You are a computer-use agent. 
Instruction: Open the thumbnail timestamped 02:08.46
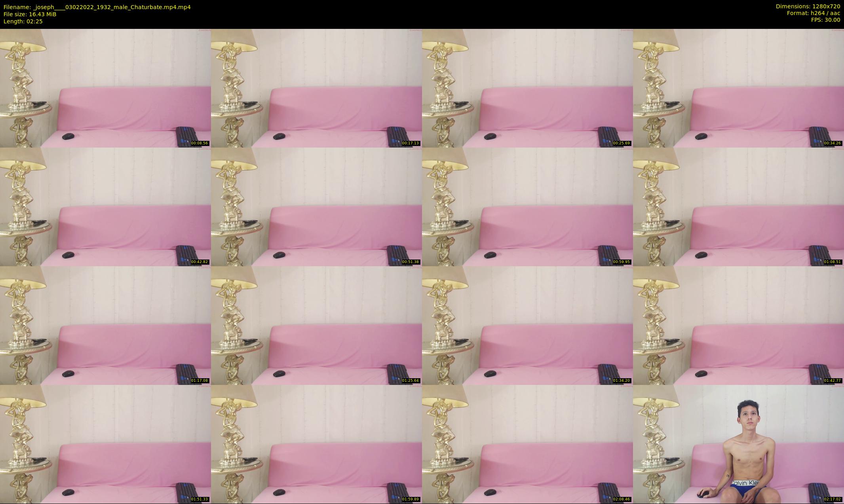[x=527, y=444]
